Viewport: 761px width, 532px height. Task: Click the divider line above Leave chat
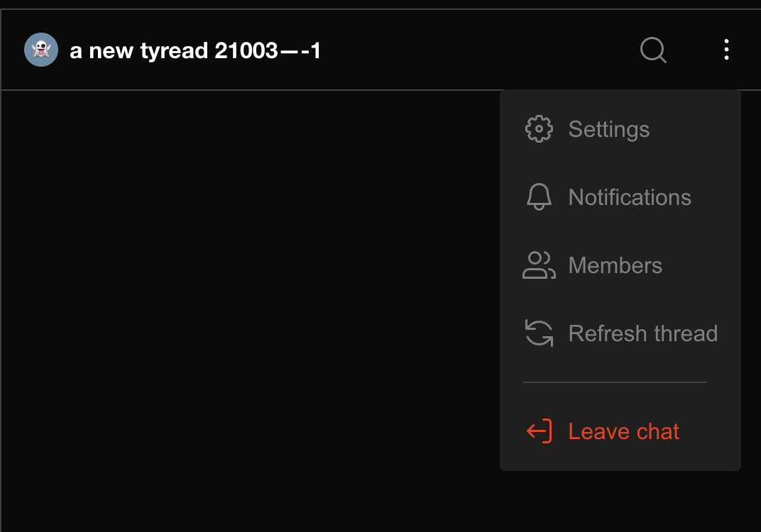tap(615, 382)
